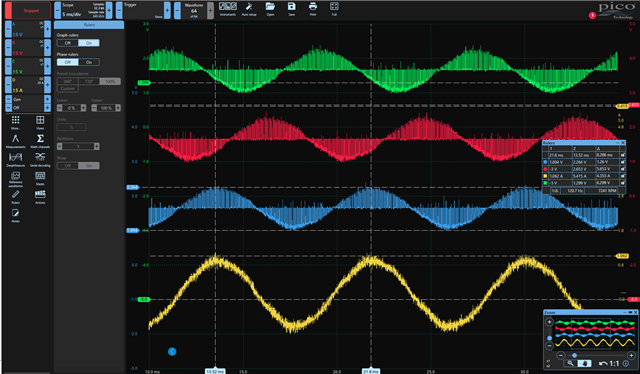
Task: Increase Channel A range
Action: coord(47,29)
